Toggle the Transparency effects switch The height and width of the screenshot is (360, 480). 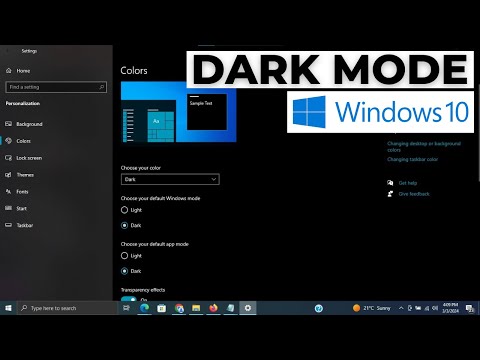[129, 299]
